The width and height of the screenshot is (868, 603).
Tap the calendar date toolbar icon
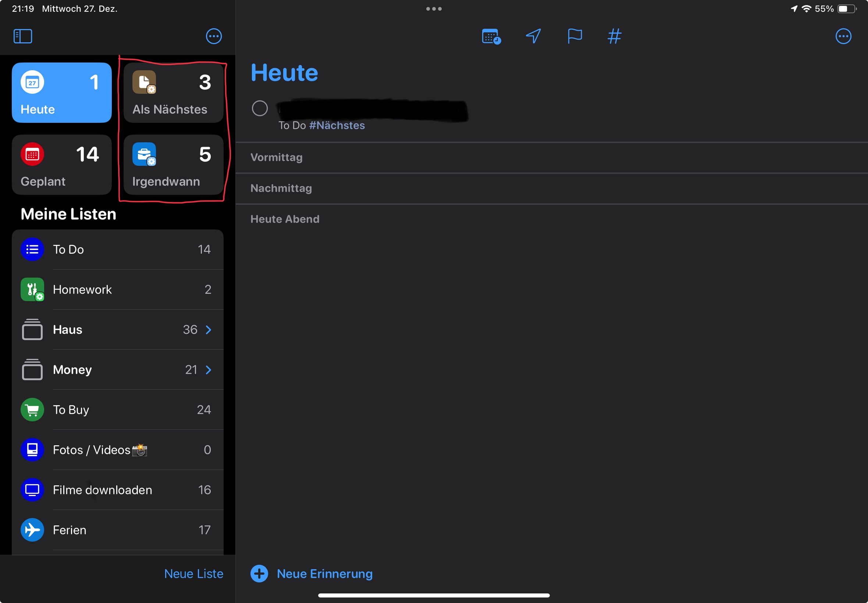[x=491, y=36]
